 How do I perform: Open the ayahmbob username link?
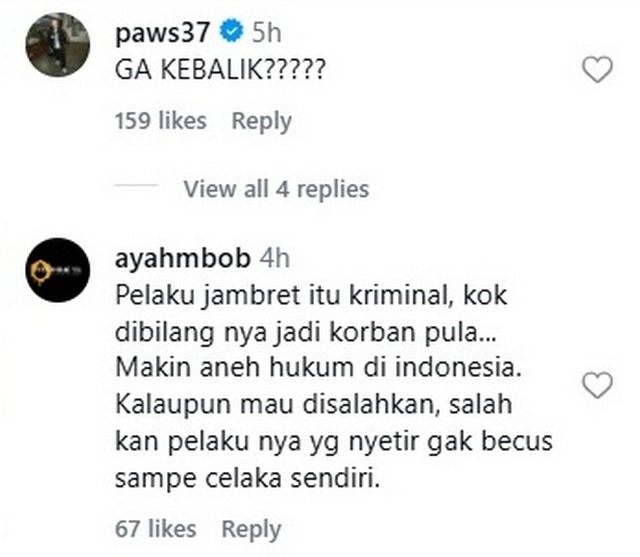(182, 258)
